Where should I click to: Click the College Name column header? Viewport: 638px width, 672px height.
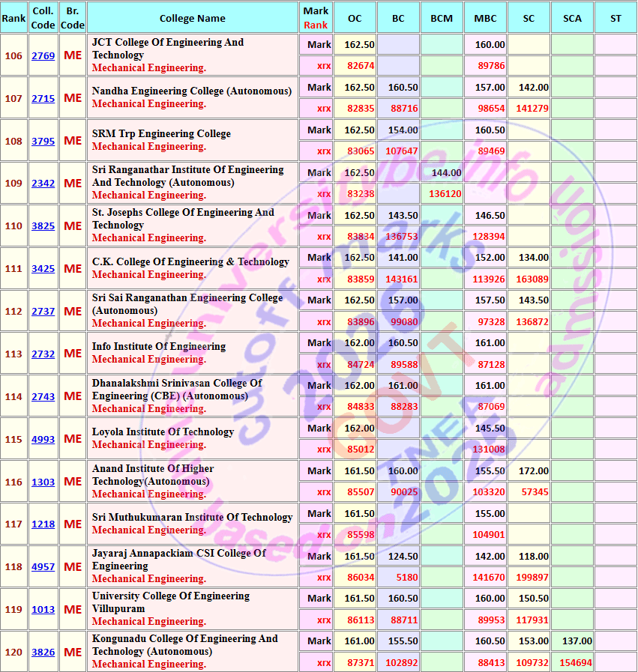click(x=193, y=17)
